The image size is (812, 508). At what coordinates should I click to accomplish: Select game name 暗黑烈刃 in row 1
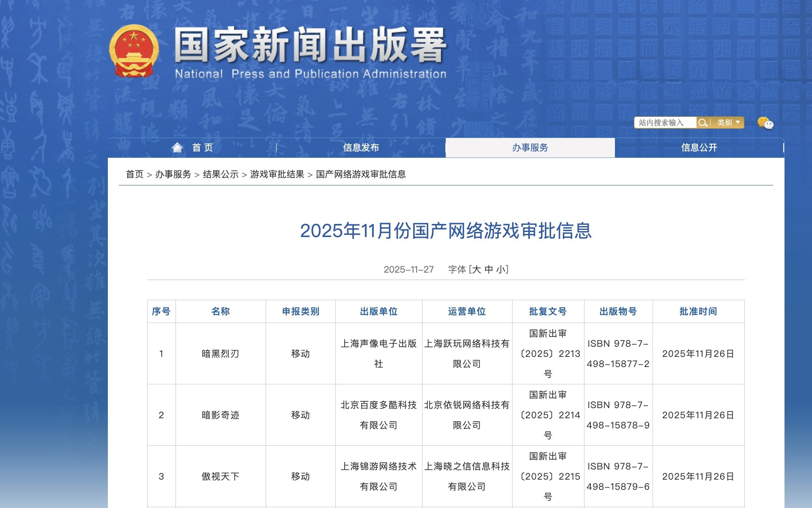click(x=220, y=353)
